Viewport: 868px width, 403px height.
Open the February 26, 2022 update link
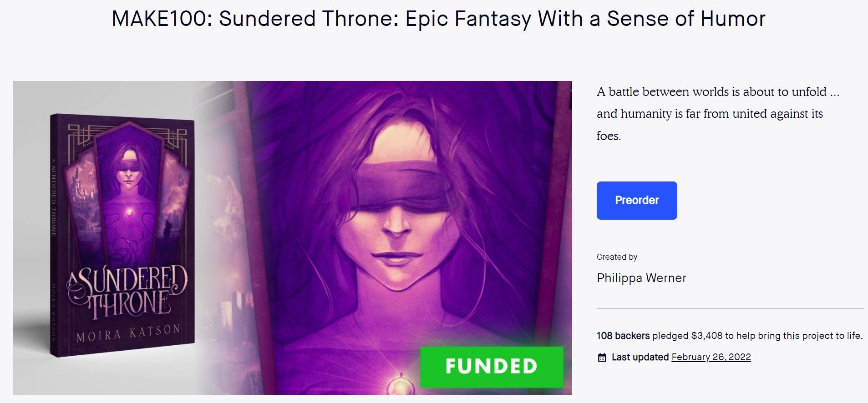tap(711, 357)
